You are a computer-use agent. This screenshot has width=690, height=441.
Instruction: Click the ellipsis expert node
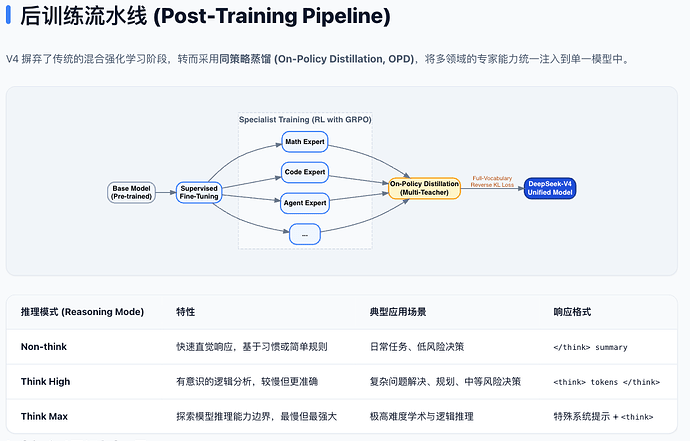[305, 235]
